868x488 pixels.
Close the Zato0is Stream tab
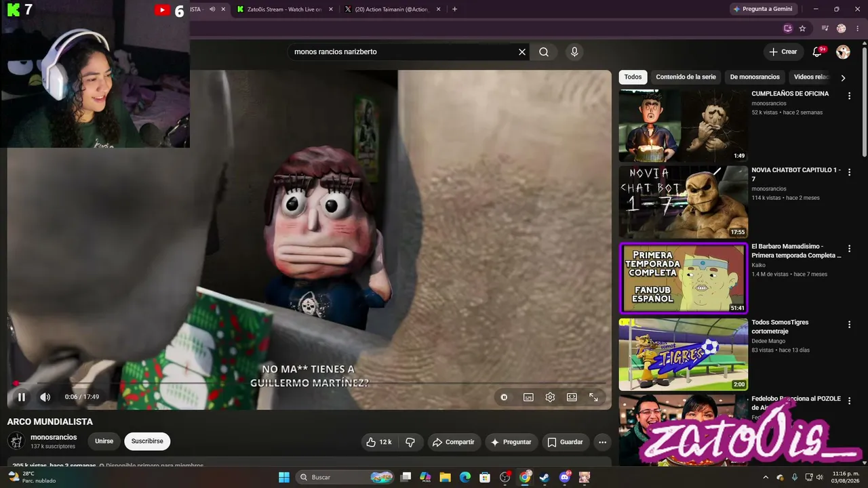pyautogui.click(x=331, y=9)
